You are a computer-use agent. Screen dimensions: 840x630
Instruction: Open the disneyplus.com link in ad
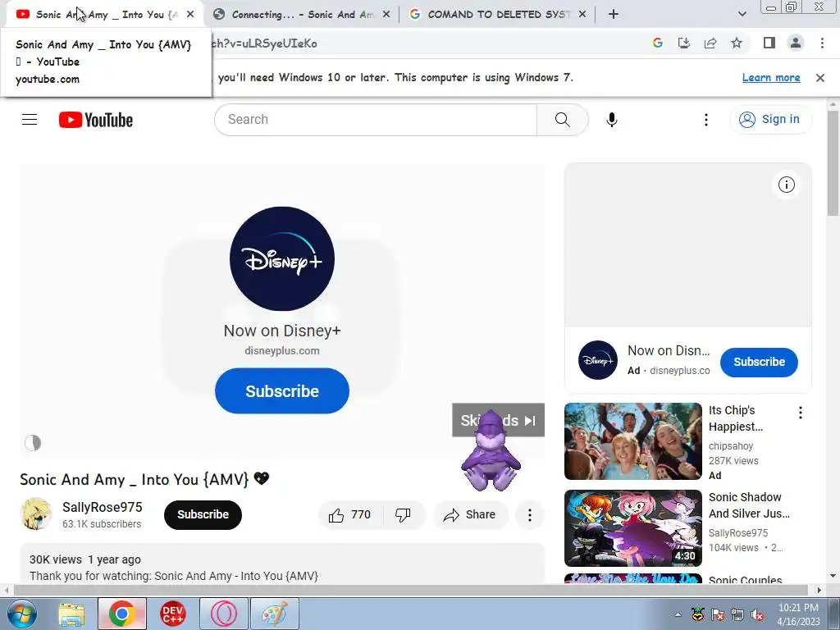(282, 351)
